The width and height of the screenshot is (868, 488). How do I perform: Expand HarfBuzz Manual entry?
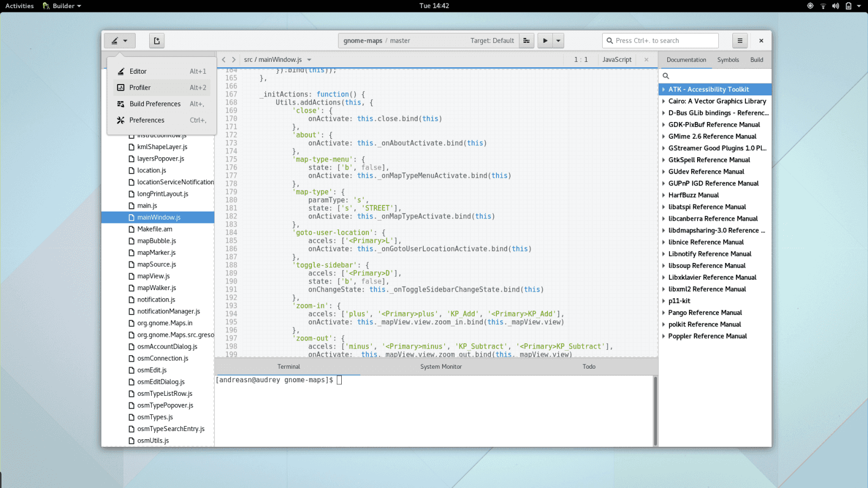663,195
